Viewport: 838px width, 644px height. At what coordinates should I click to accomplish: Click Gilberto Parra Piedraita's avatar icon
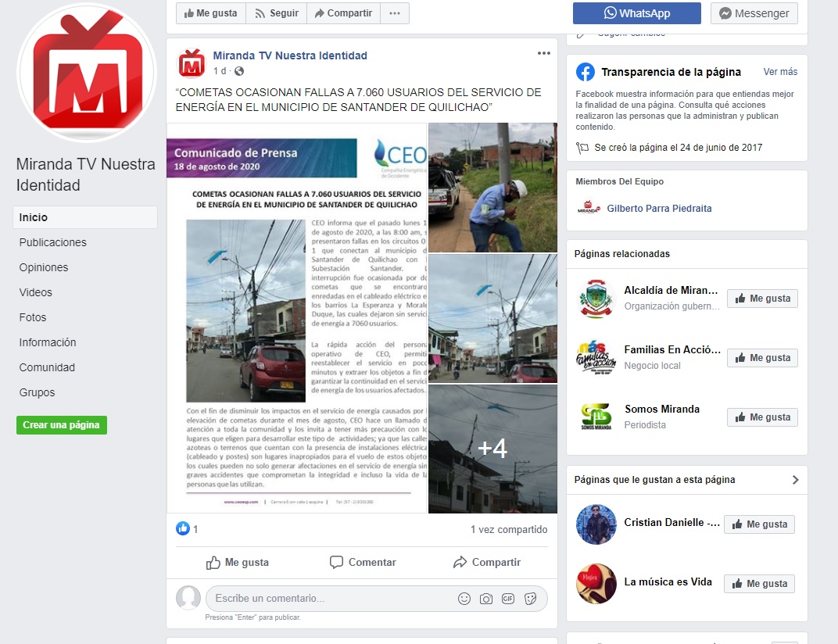(x=589, y=207)
